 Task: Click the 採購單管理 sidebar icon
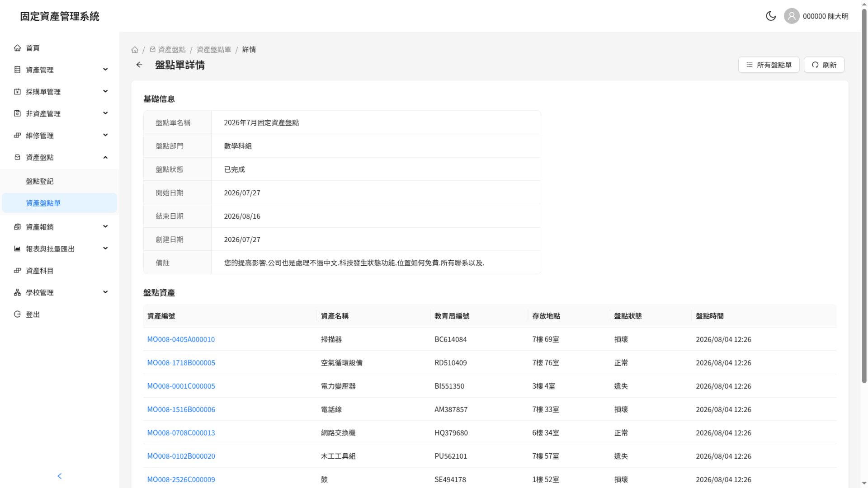[17, 92]
